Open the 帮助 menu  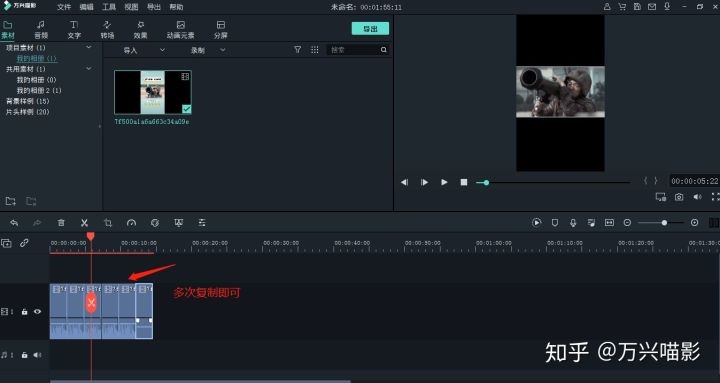176,7
